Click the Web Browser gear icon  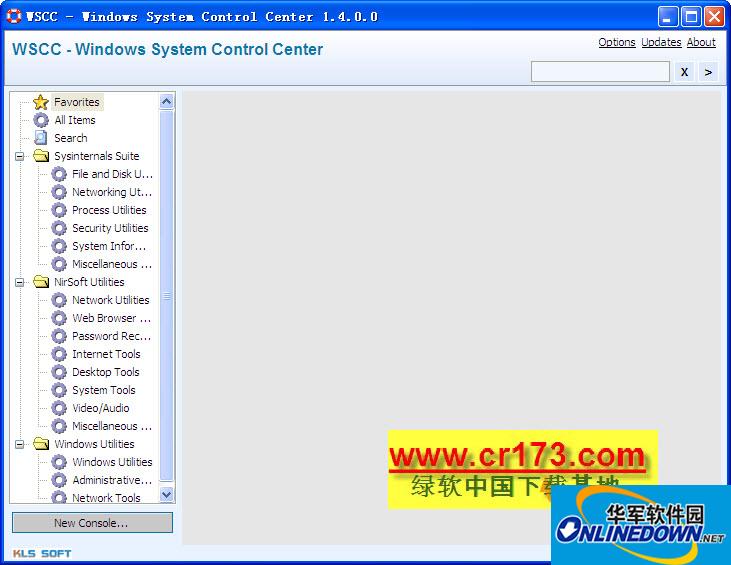(59, 318)
